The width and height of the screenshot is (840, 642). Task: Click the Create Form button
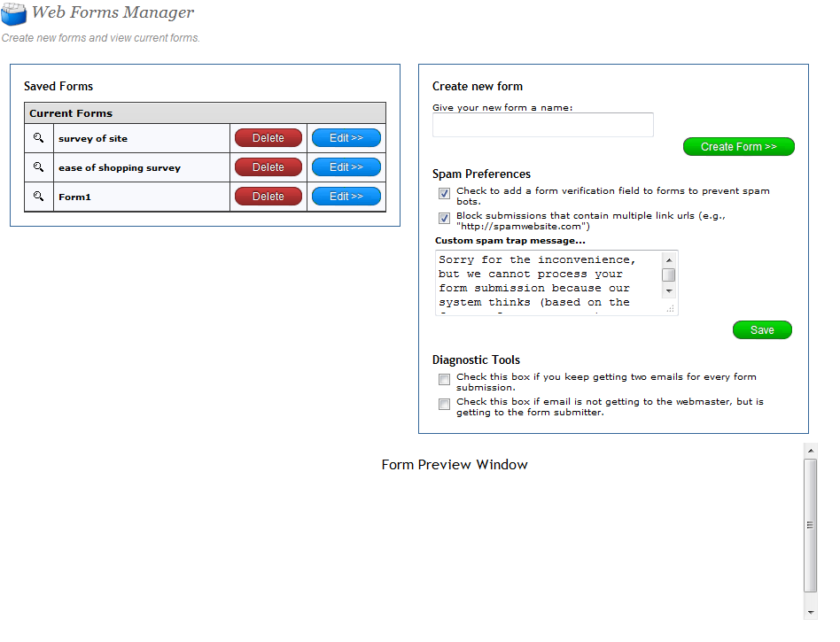click(738, 147)
